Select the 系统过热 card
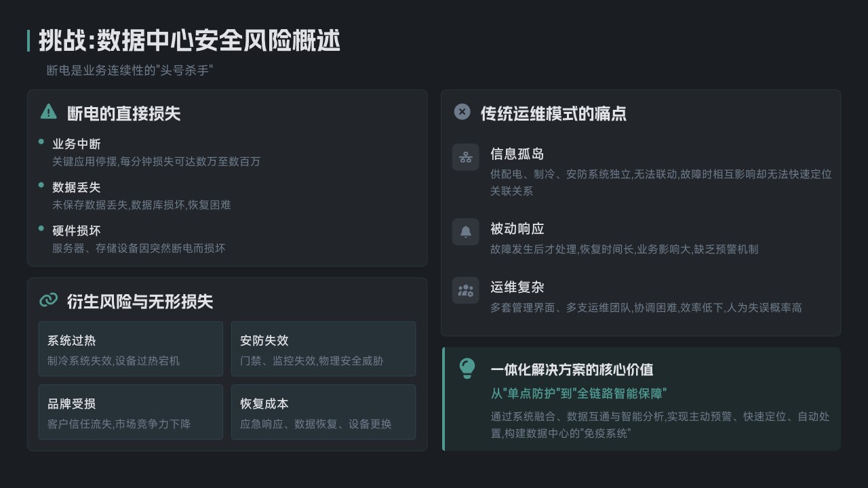 click(x=131, y=348)
